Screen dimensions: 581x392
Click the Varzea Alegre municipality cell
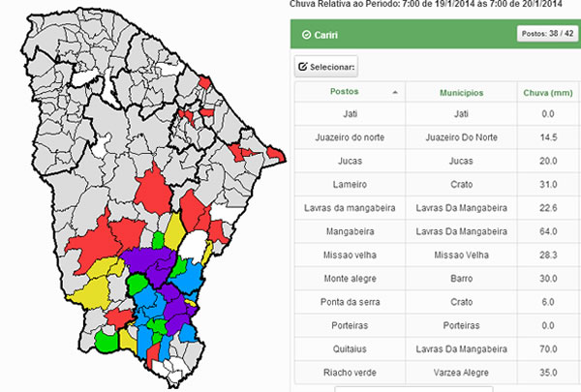pyautogui.click(x=460, y=371)
